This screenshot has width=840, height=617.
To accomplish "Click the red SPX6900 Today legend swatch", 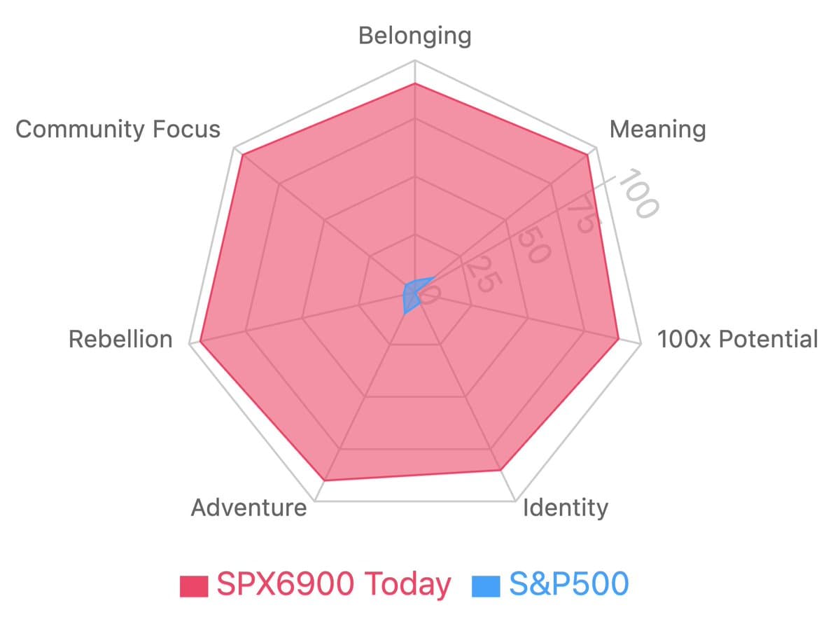I will tap(194, 586).
